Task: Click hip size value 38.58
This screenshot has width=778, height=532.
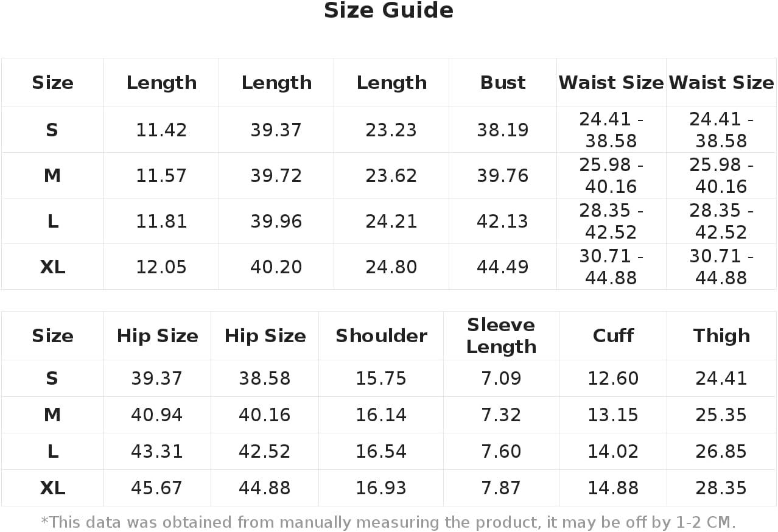Action: pos(265,379)
